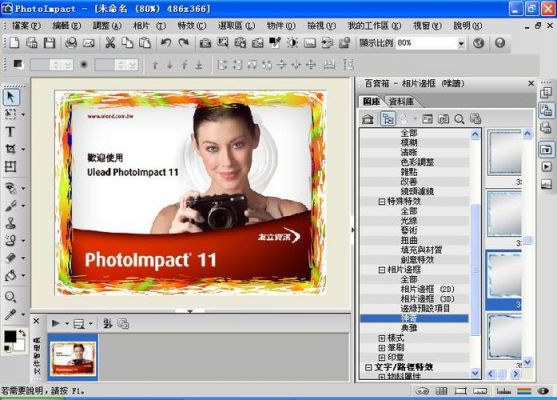Redo the last undone action

183,43
